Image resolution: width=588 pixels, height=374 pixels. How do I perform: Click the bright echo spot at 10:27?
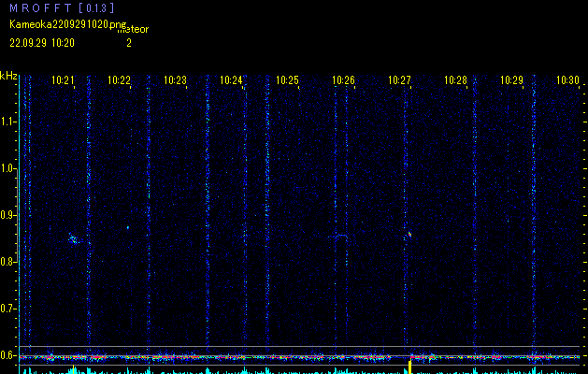coord(409,235)
